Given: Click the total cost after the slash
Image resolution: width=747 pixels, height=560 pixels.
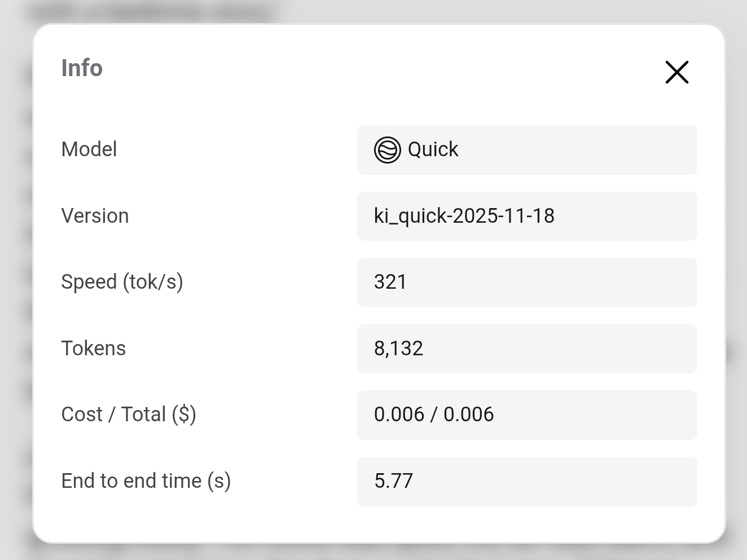Looking at the screenshot, I should pyautogui.click(x=468, y=415).
